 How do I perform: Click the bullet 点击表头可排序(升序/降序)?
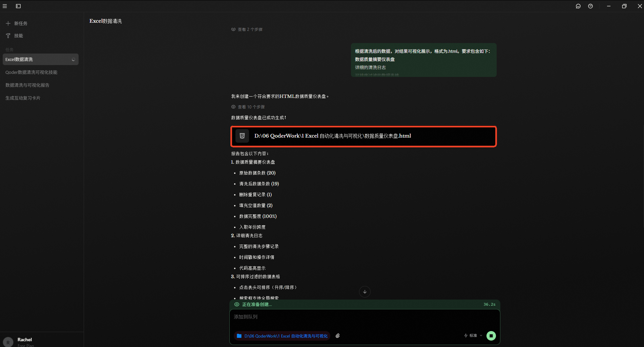point(269,287)
